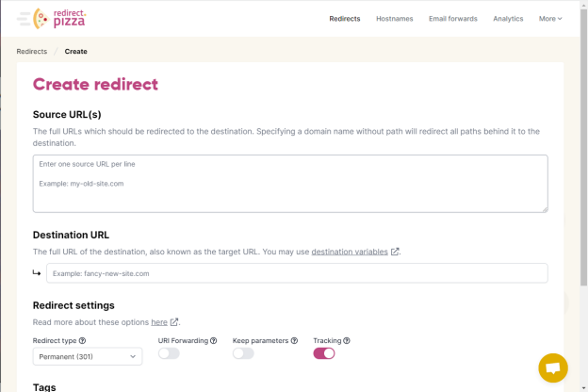Click the Keep parameters help icon
The image size is (588, 392).
pyautogui.click(x=294, y=340)
